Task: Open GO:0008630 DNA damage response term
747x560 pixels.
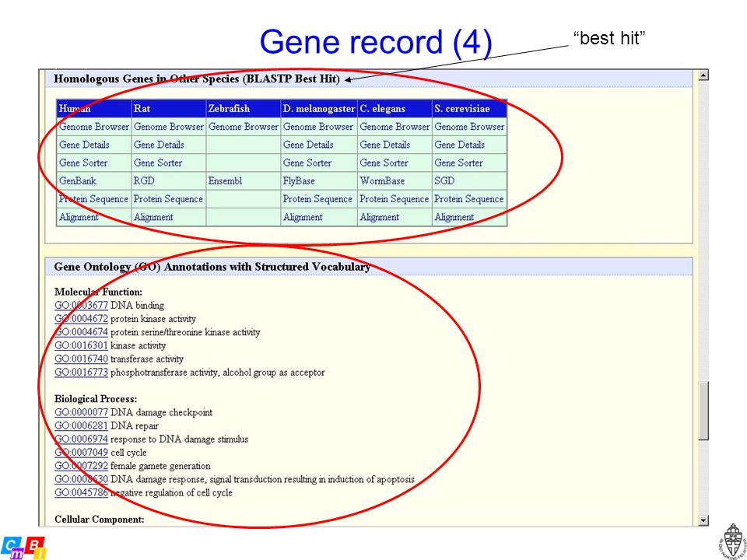Action: click(x=81, y=479)
